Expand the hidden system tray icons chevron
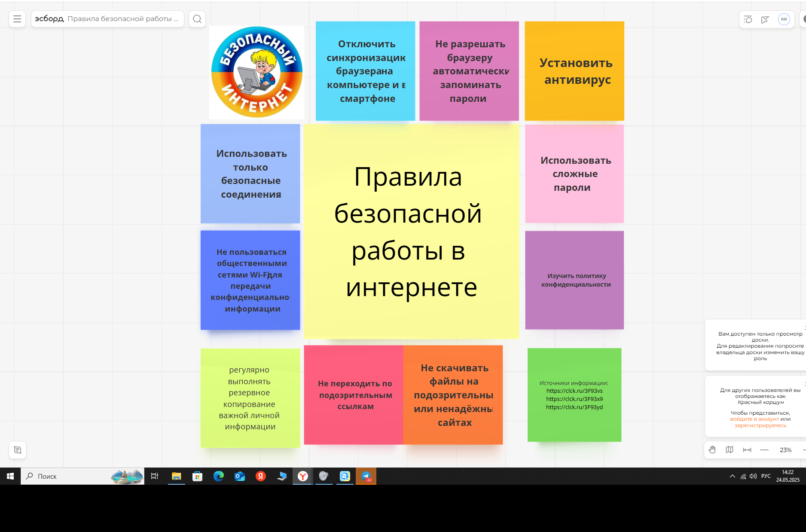806x532 pixels. tap(732, 476)
